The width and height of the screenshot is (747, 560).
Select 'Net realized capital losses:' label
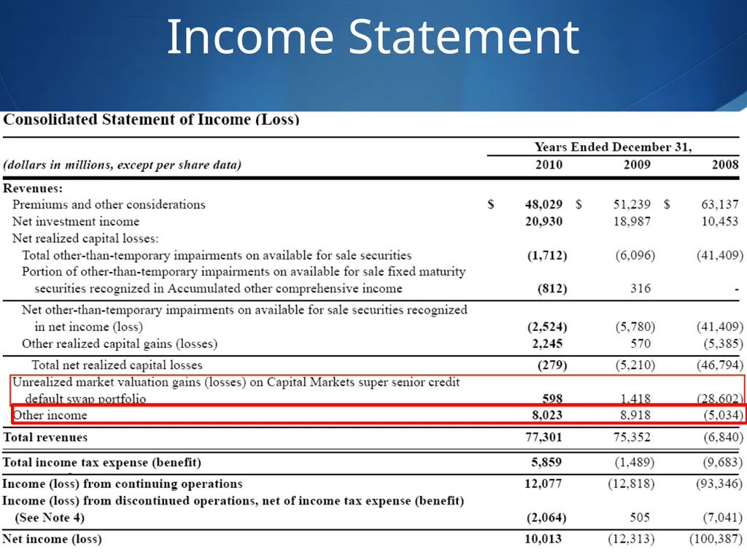(85, 238)
